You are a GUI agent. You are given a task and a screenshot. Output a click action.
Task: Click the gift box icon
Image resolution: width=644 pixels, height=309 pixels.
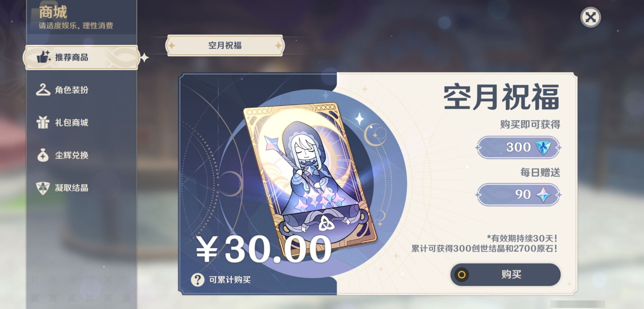point(43,122)
